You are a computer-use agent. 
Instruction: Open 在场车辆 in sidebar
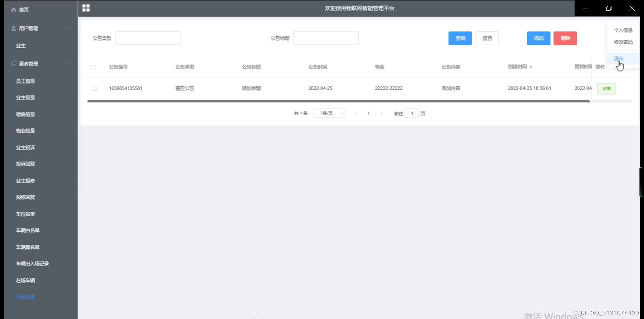[25, 280]
